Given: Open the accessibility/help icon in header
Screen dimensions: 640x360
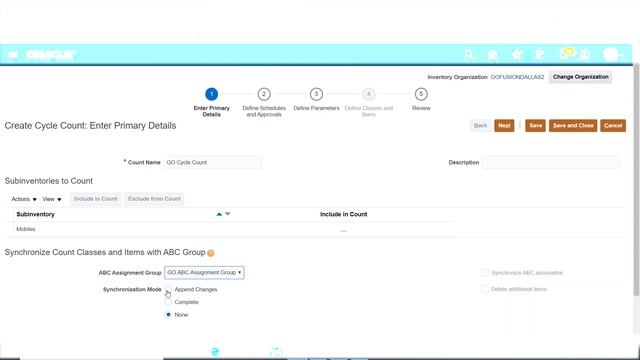Looking at the screenshot, I should (x=585, y=55).
